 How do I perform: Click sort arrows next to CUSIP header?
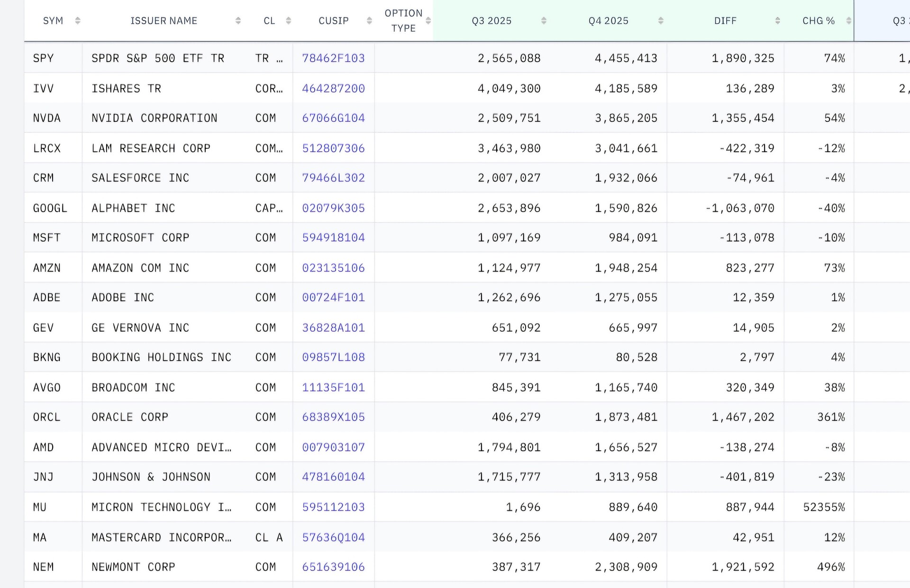point(369,21)
